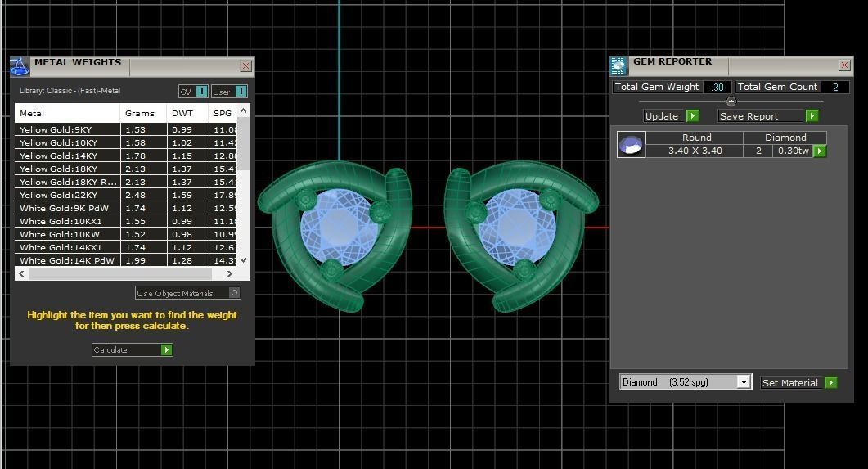Click the Round shape cell in Gem Reporter
This screenshot has width=868, height=469.
coord(695,138)
